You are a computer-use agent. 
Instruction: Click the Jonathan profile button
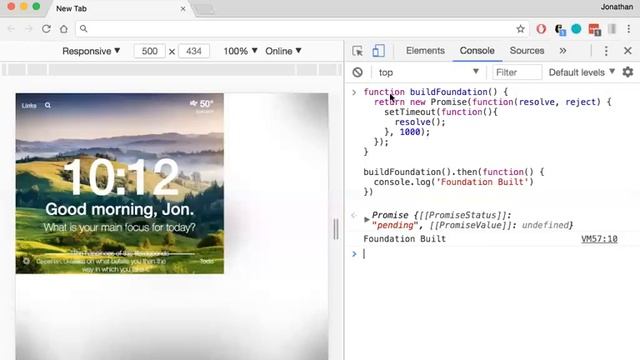pos(616,7)
